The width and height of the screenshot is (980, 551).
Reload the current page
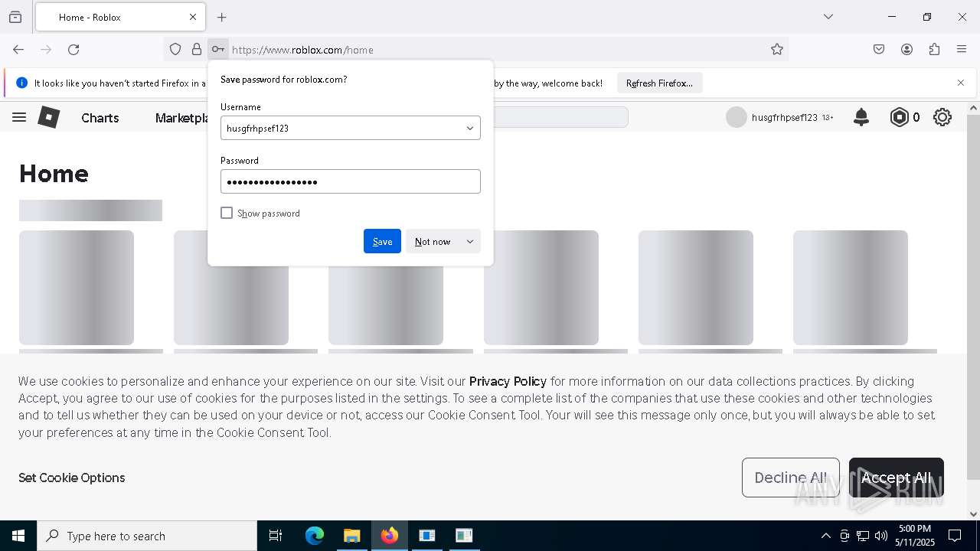(x=73, y=50)
